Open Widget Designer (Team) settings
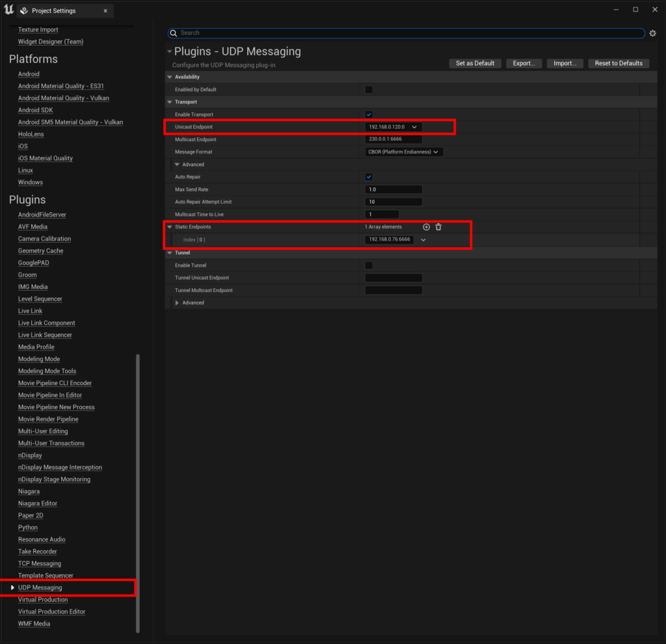Image resolution: width=666 pixels, height=644 pixels. pos(51,42)
